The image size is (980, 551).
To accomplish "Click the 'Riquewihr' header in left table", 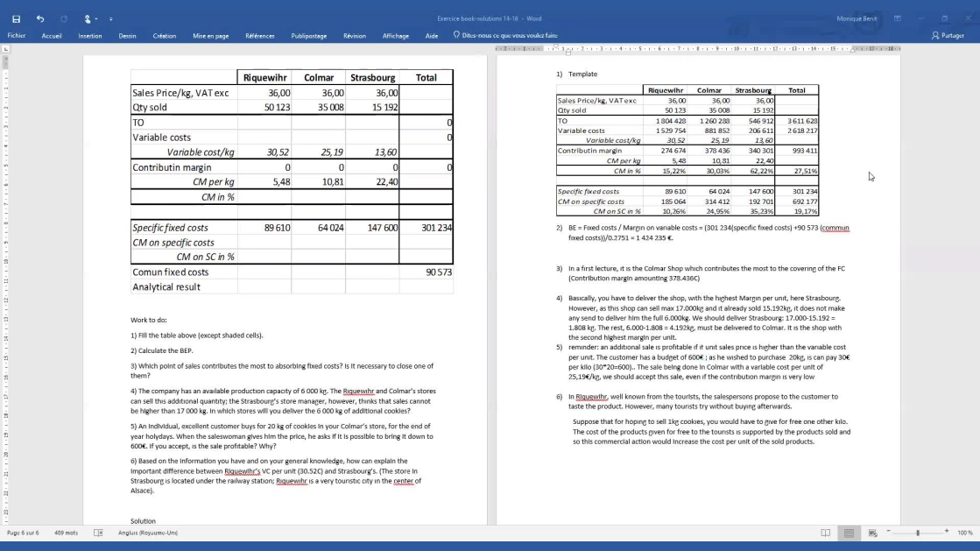I will pyautogui.click(x=265, y=78).
